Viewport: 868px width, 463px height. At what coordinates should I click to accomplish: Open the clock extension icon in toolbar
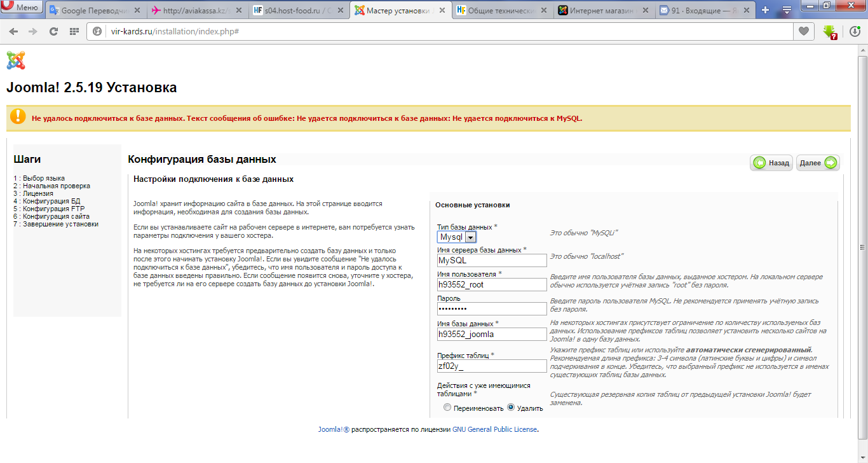click(854, 31)
